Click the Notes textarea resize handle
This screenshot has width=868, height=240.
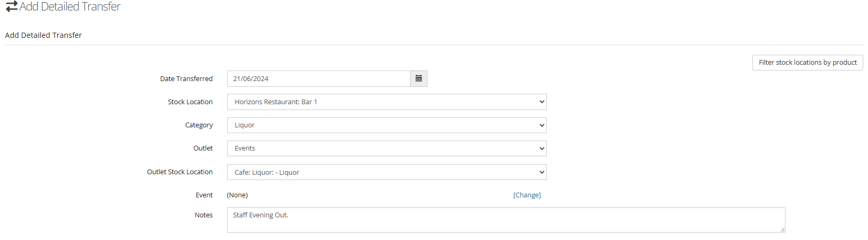pyautogui.click(x=782, y=229)
